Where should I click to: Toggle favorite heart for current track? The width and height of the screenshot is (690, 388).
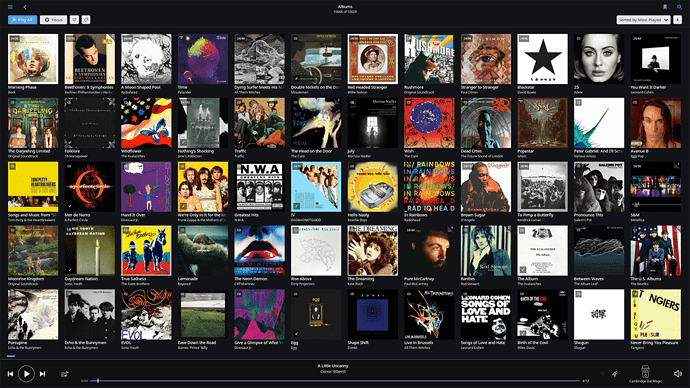pyautogui.click(x=602, y=373)
